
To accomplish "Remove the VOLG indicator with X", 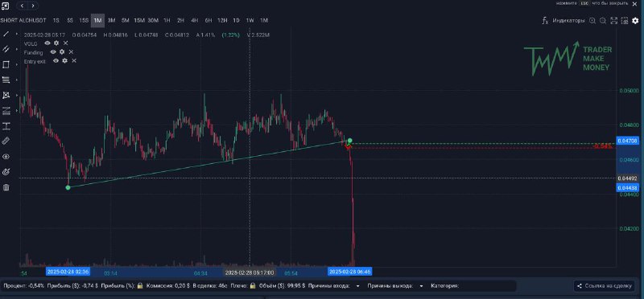I will pyautogui.click(x=65, y=43).
